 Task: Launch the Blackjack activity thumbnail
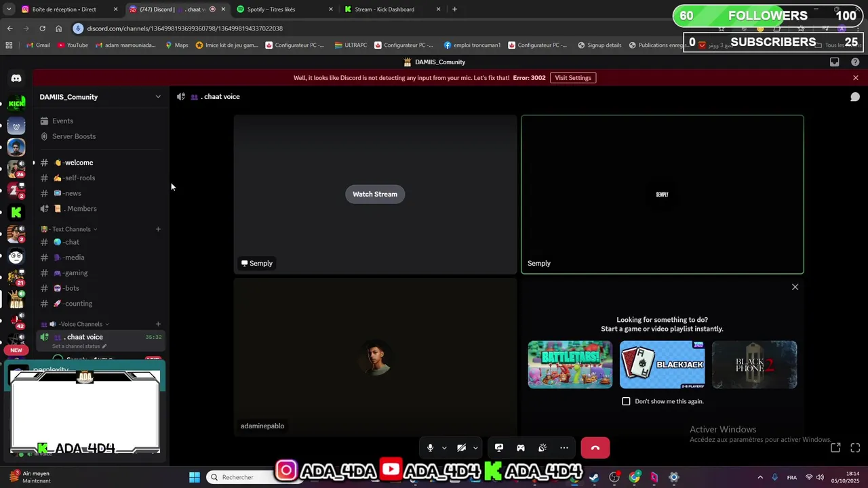[x=663, y=365]
